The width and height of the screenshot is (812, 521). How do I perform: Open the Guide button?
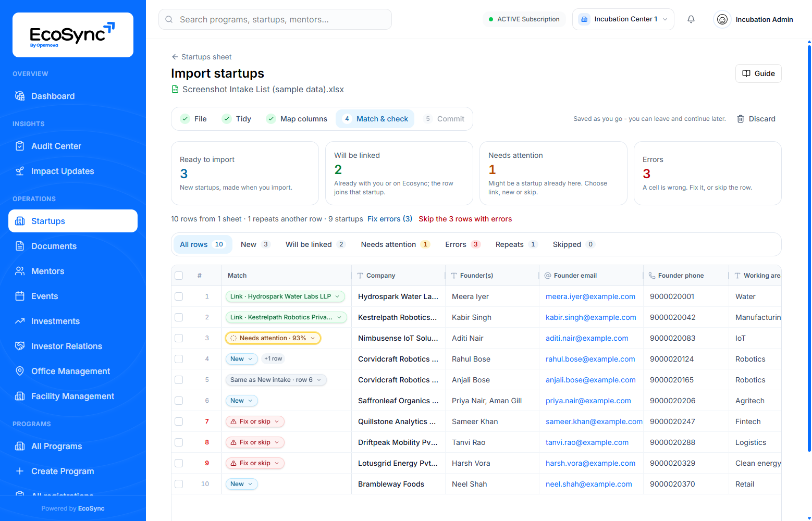[758, 73]
